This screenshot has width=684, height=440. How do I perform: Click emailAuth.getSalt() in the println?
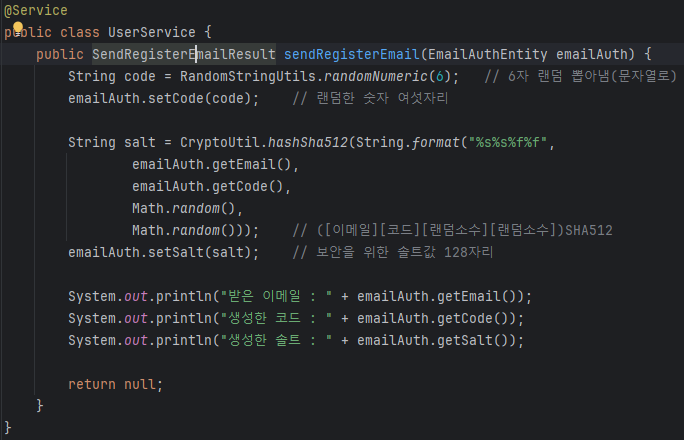(436, 341)
